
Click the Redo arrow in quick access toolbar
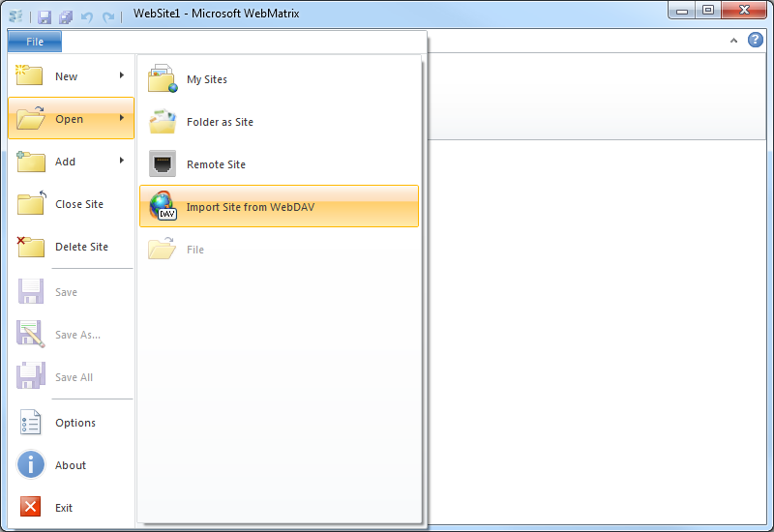tap(108, 16)
